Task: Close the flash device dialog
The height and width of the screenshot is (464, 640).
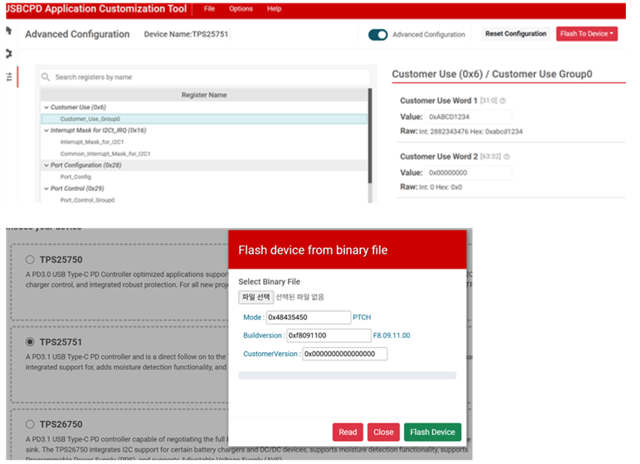Action: coord(383,432)
